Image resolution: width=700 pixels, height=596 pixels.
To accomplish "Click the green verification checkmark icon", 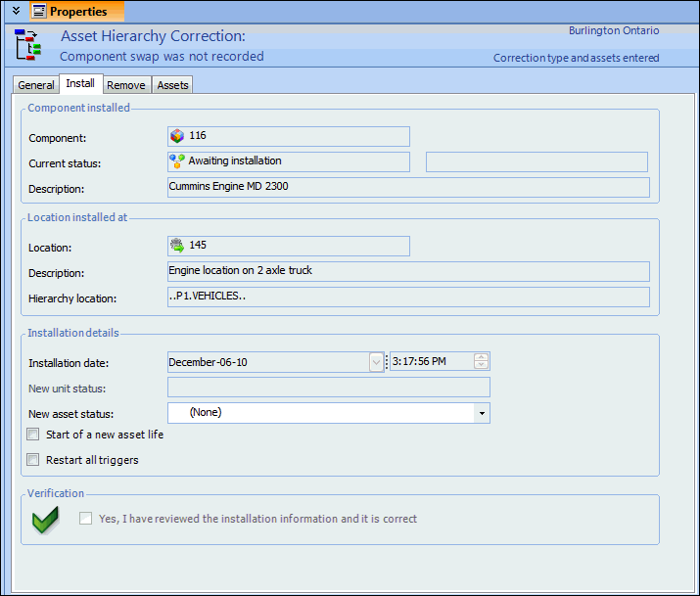I will coord(45,520).
